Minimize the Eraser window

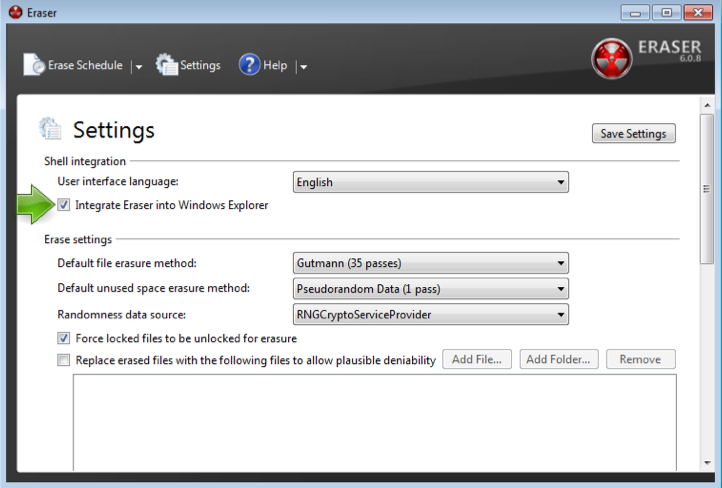(635, 12)
